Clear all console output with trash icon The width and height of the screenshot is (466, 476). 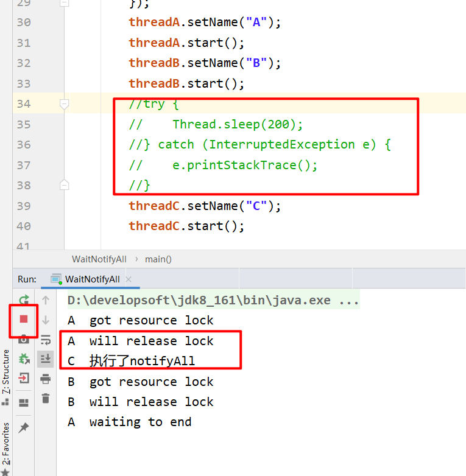pos(46,398)
